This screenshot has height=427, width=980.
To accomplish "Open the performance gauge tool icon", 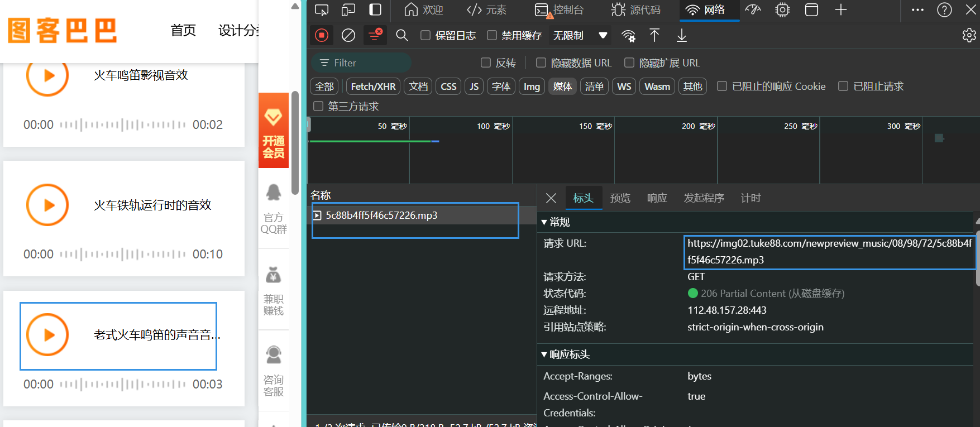I will point(753,10).
